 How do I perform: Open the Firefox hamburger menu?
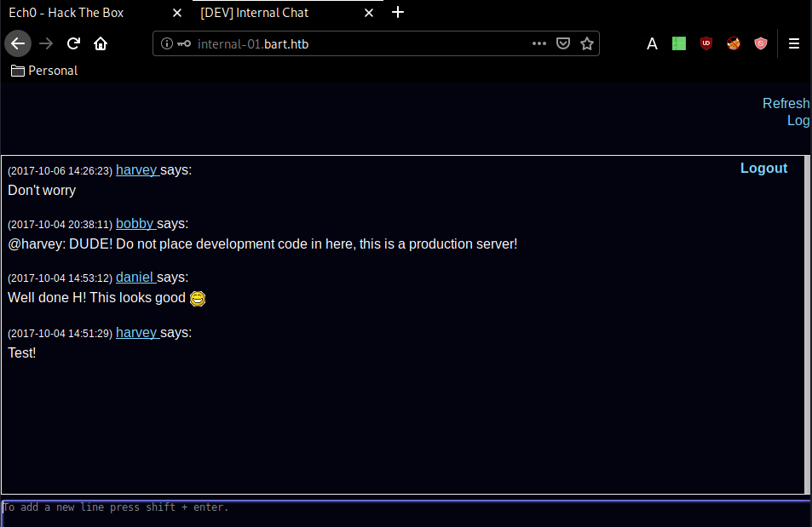(794, 43)
